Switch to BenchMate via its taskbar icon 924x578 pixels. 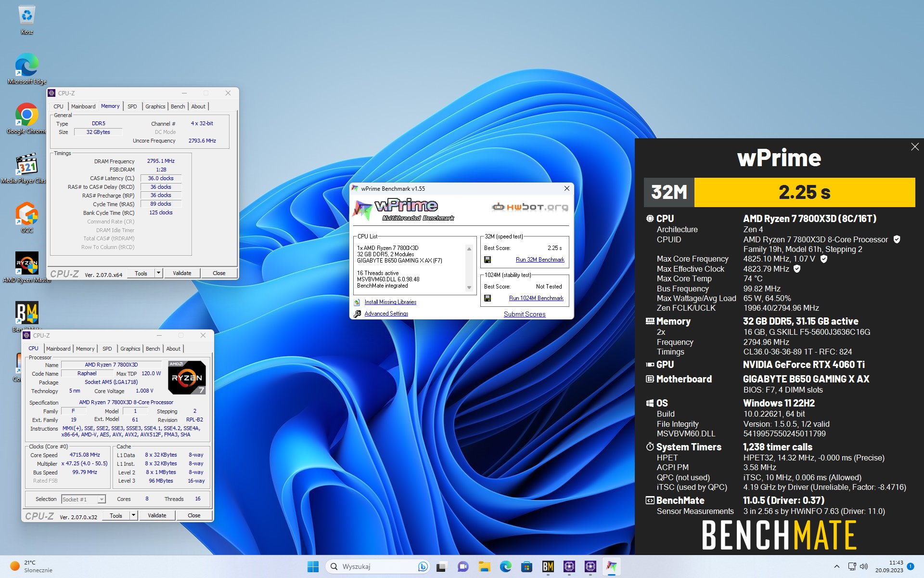tap(548, 566)
